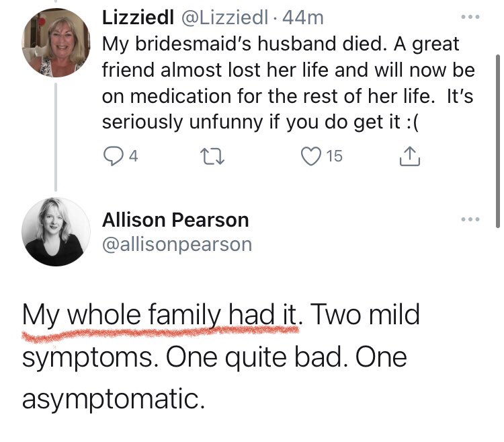The image size is (504, 442).
Task: Click the underlined "My whole family had it" text
Action: point(160,316)
